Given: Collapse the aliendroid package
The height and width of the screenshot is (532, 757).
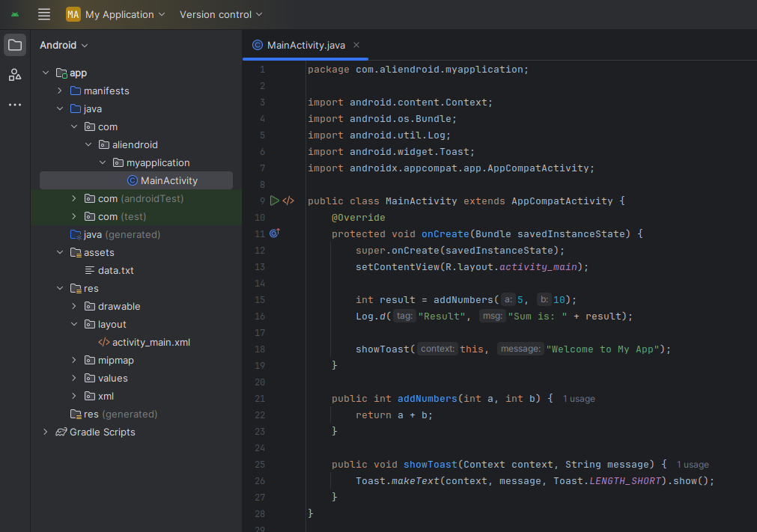Looking at the screenshot, I should 88,144.
